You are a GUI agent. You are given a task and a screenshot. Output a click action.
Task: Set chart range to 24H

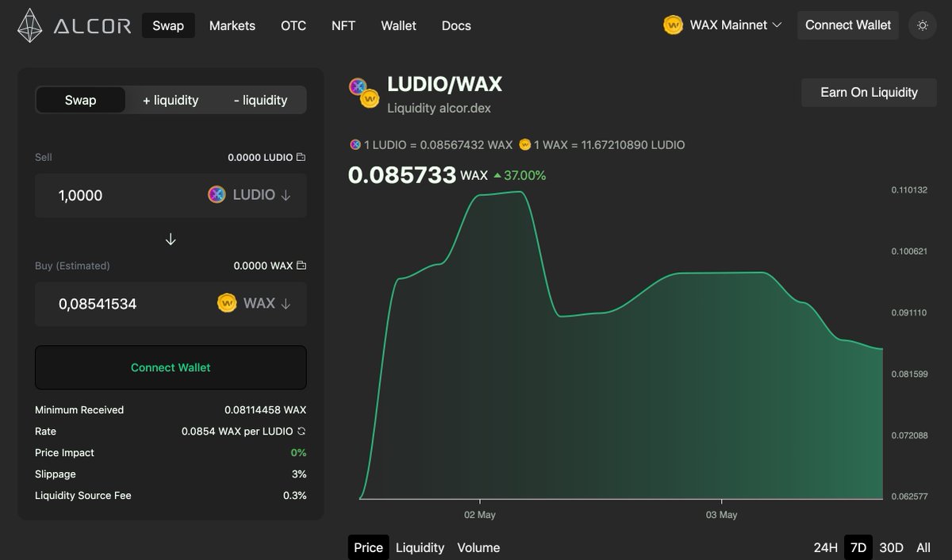coord(825,547)
